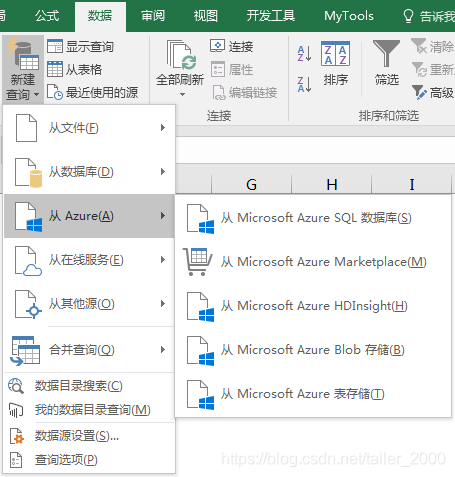455x477 pixels.
Task: Sort descending with the Z to A icon
Action: point(304,84)
